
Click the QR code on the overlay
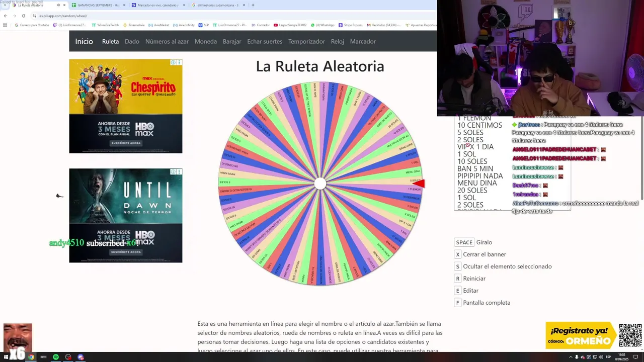630,335
